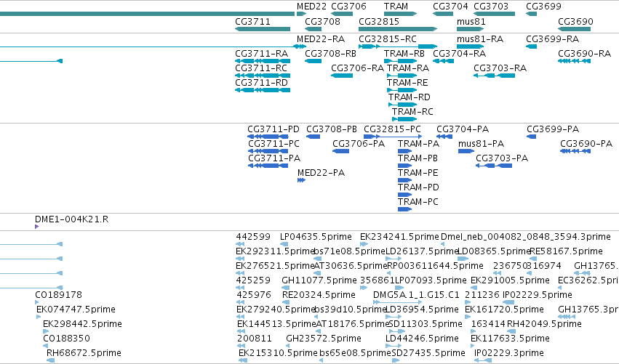Viewport: 619px width, 364px height.
Task: Select the CG3704-PA protein
Action: [463, 129]
